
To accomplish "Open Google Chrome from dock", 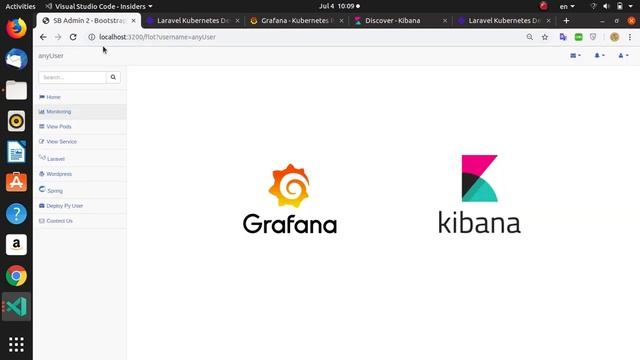I will point(16,276).
